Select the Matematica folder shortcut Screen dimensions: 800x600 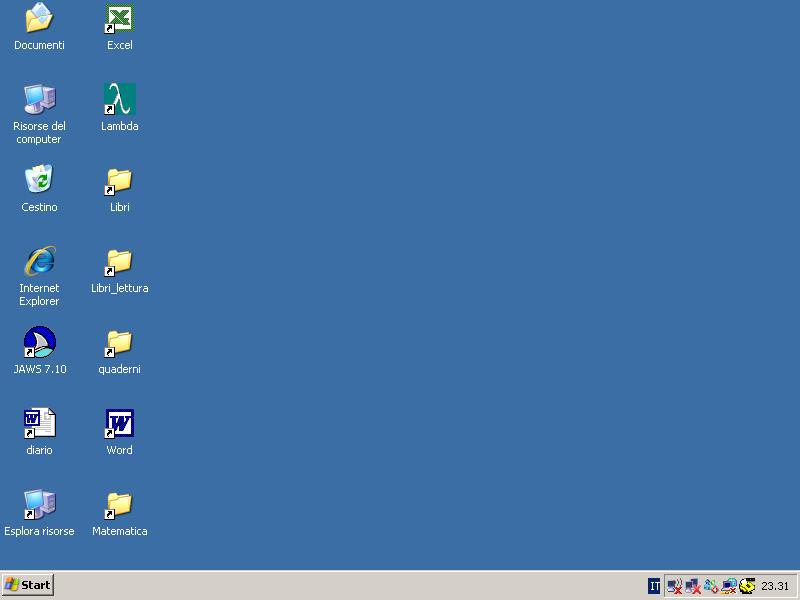tap(119, 505)
